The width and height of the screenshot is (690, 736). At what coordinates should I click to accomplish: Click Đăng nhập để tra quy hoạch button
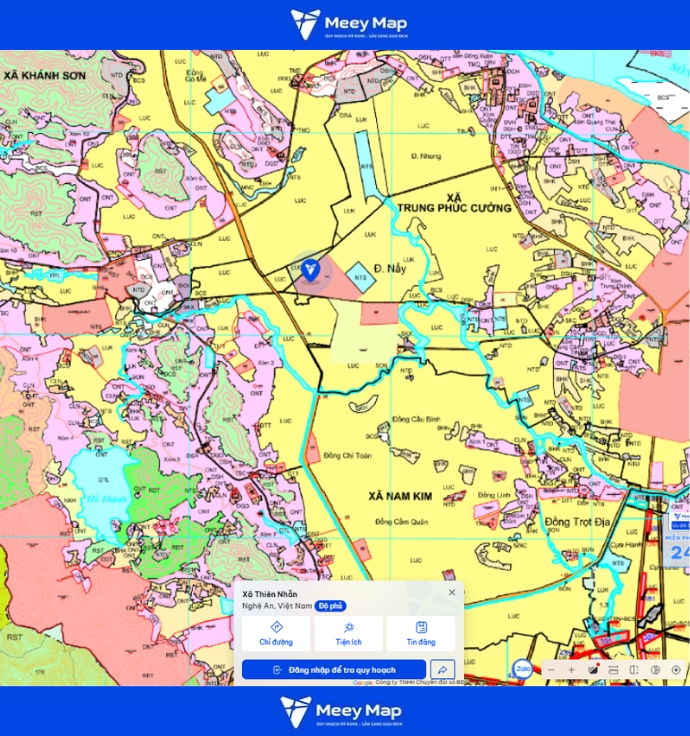pyautogui.click(x=334, y=669)
